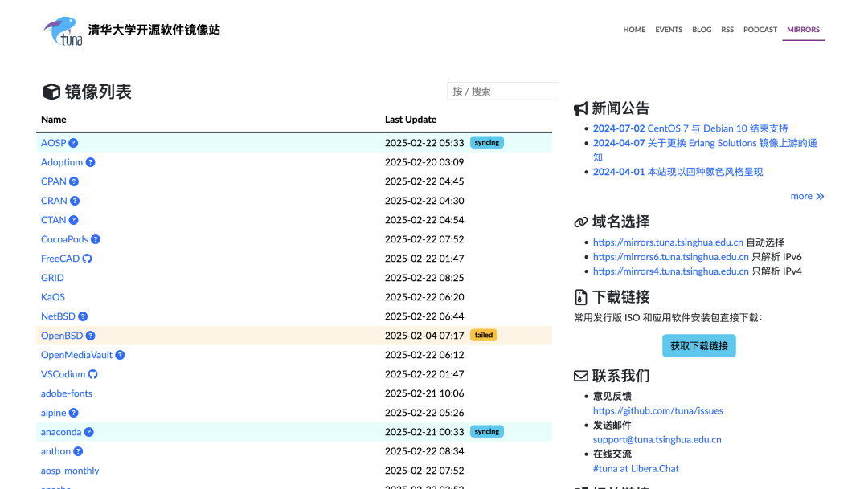Focus the 按 / 搜索 search field
The image size is (868, 489).
point(503,92)
